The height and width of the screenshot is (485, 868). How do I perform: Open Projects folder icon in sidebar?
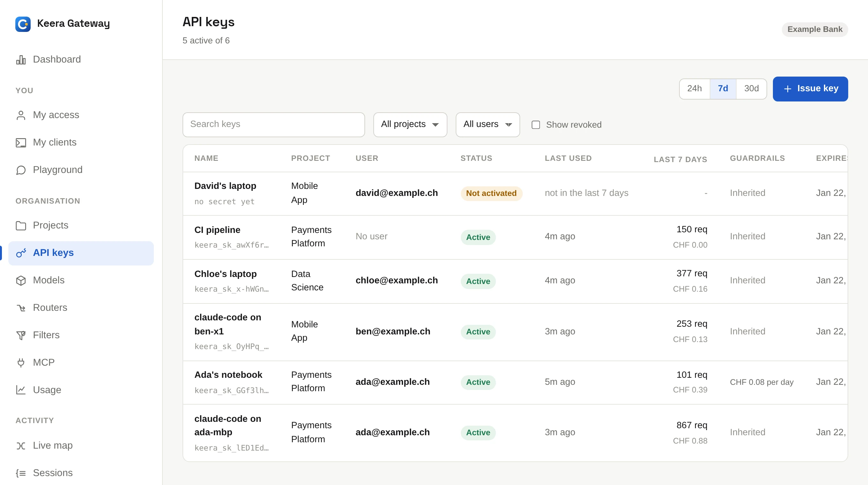(x=21, y=225)
